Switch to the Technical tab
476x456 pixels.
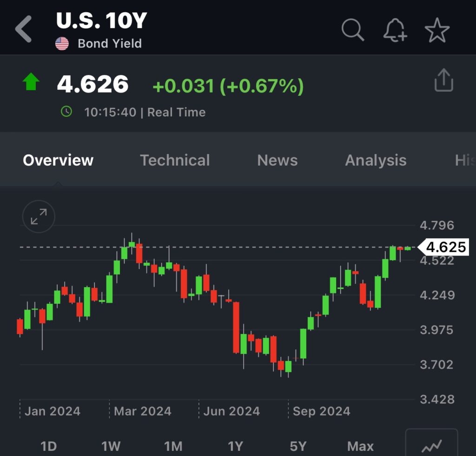pos(175,160)
